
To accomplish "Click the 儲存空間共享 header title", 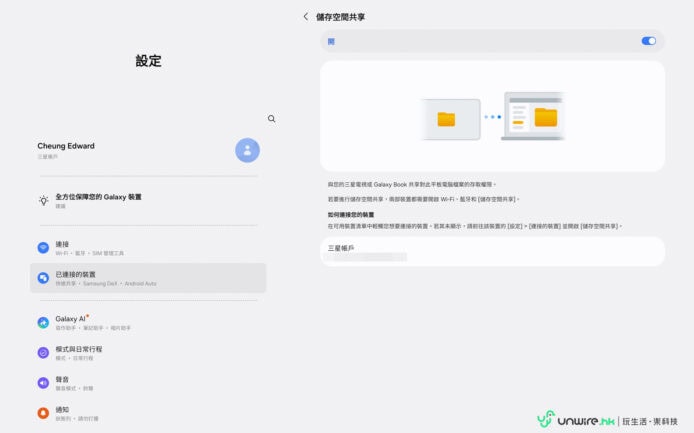I will [340, 17].
